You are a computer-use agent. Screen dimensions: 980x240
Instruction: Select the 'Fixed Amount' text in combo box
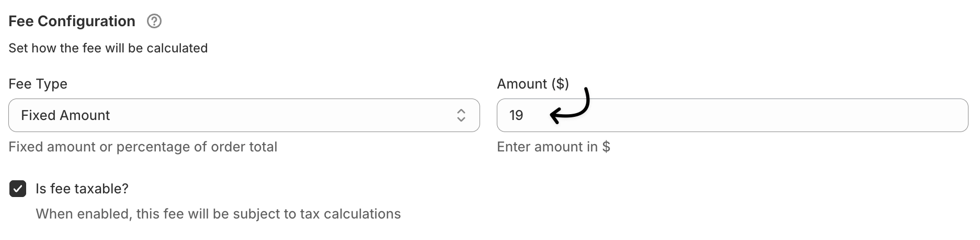pos(65,115)
